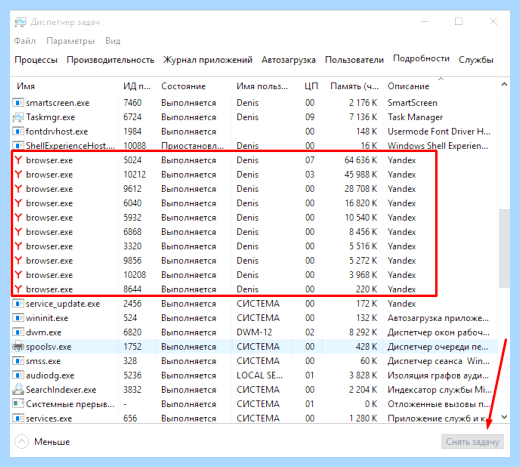520x467 pixels.
Task: Click the wininit.exe process icon
Action: (18, 318)
